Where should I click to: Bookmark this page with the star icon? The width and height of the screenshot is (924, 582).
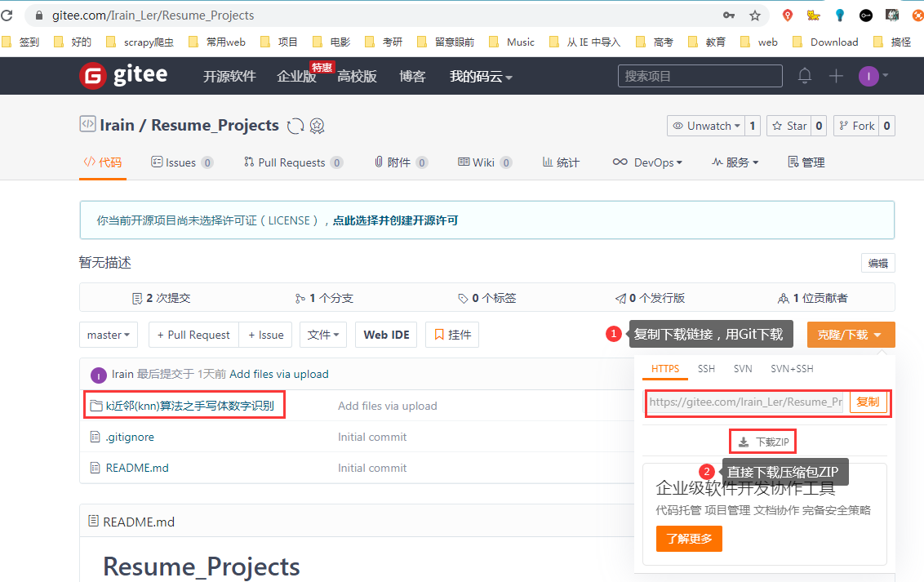click(x=755, y=16)
